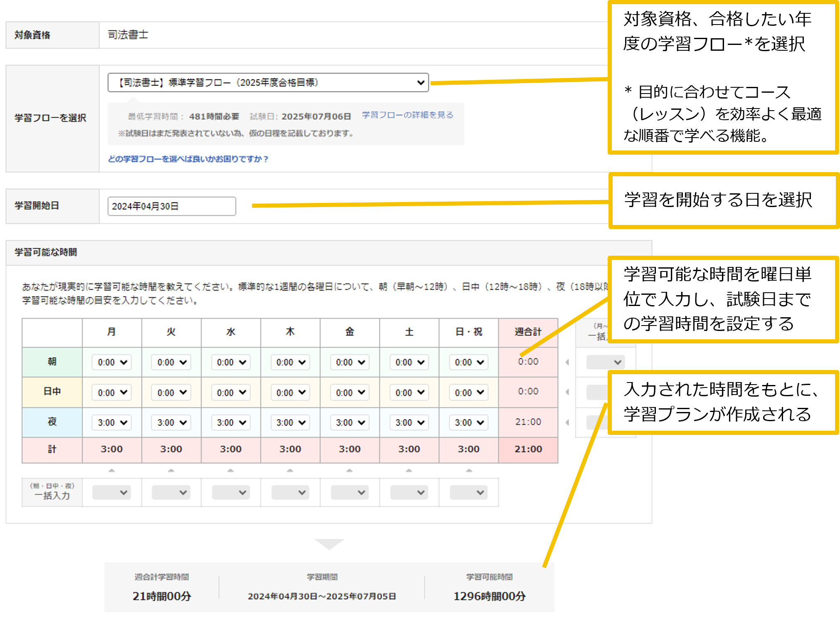Open Friday daytime time dropdown
Image resolution: width=840 pixels, height=617 pixels.
pos(350,392)
